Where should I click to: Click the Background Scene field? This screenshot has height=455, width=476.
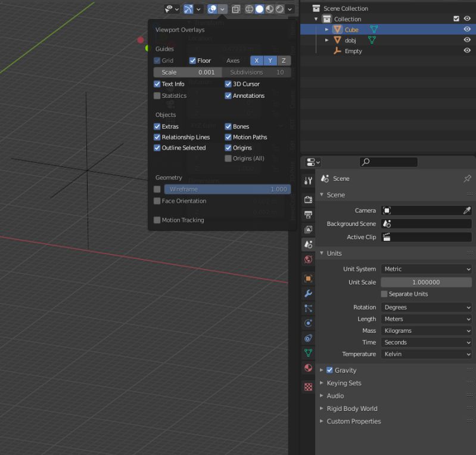(x=426, y=224)
